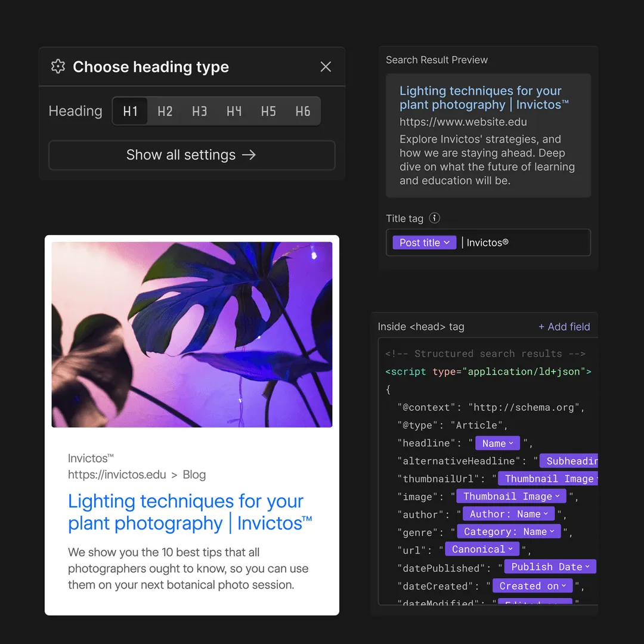Viewport: 644px width, 644px height.
Task: Switch heading level to H3
Action: (199, 111)
